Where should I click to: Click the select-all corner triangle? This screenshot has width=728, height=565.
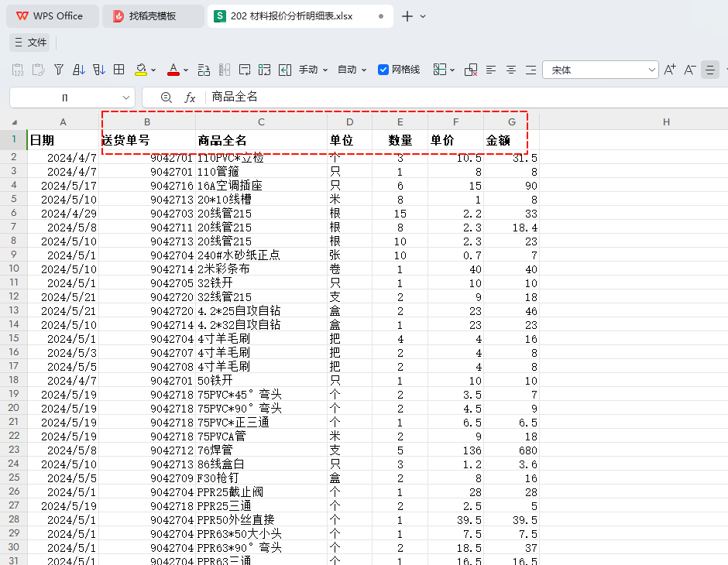(15, 122)
